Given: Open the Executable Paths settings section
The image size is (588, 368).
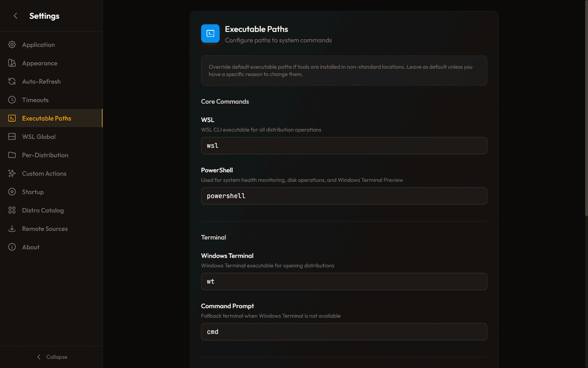Looking at the screenshot, I should coord(47,118).
